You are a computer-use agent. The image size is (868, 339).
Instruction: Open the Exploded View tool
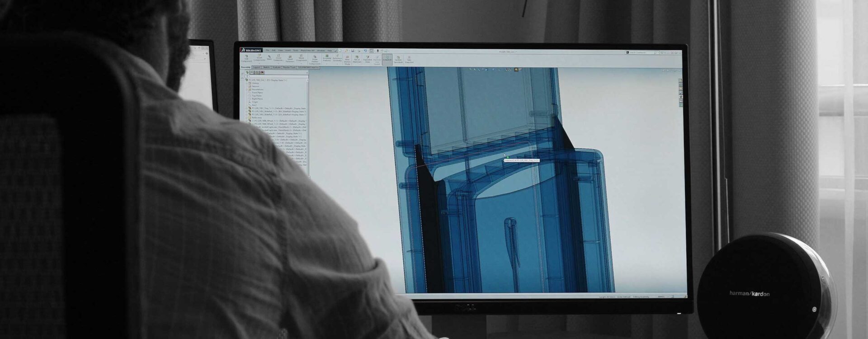(368, 59)
